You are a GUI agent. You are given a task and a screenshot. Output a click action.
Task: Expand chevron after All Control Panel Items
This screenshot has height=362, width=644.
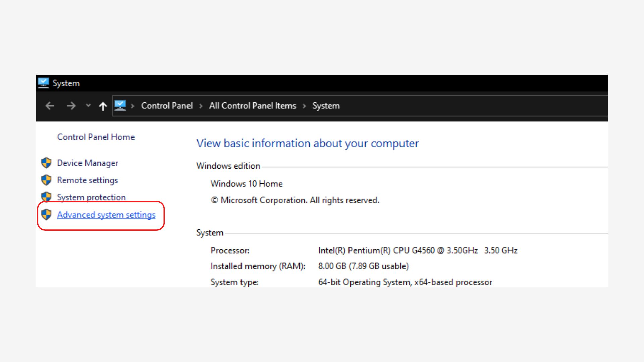point(304,106)
